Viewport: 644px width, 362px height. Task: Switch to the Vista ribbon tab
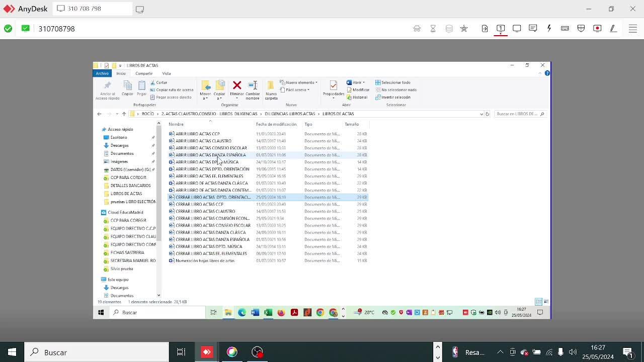click(x=167, y=73)
